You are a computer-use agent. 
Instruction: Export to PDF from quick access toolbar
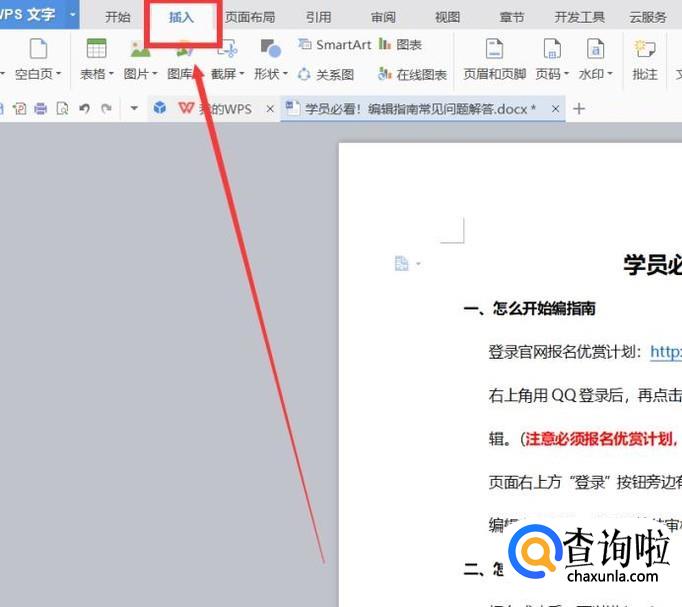click(x=19, y=108)
